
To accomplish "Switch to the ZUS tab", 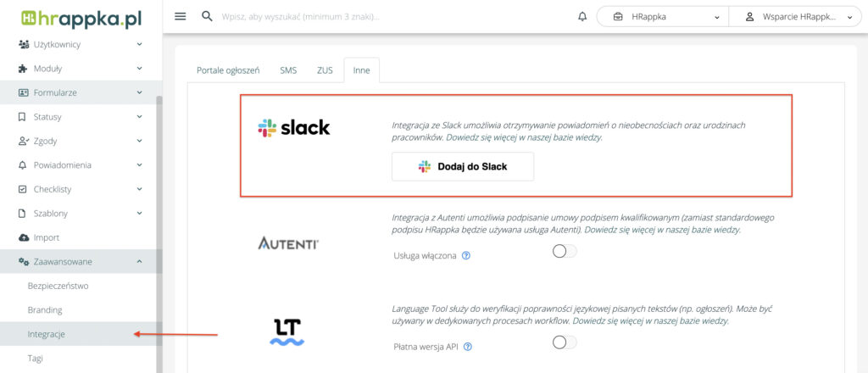I will 325,70.
